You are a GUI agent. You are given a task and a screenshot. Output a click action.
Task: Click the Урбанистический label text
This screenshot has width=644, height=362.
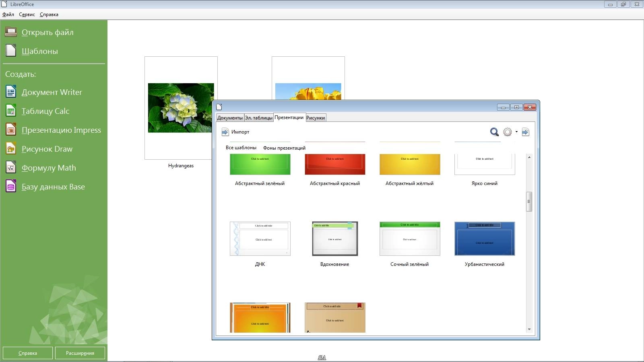click(485, 264)
